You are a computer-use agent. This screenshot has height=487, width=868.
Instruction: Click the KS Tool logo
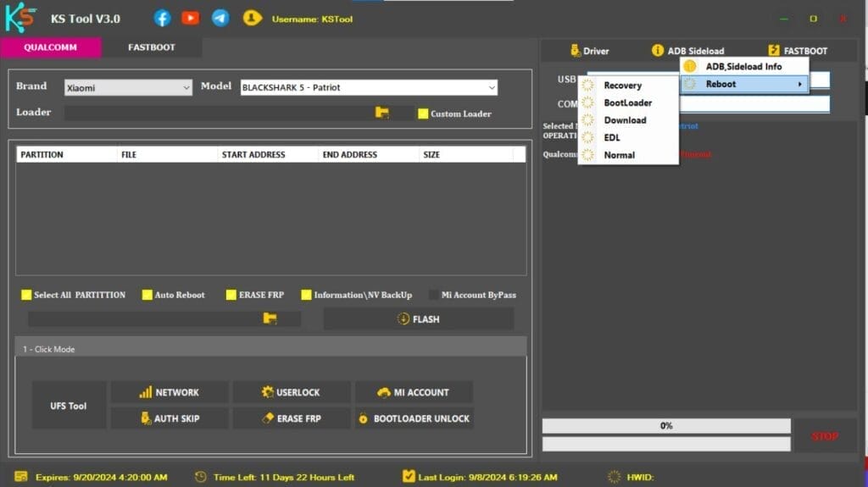20,18
